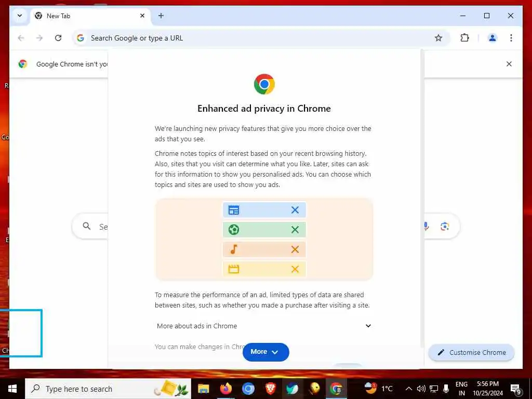Click the blue More button

265,352
